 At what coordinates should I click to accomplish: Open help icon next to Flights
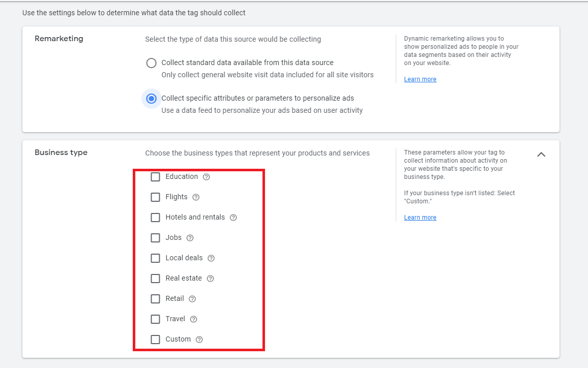tap(196, 197)
